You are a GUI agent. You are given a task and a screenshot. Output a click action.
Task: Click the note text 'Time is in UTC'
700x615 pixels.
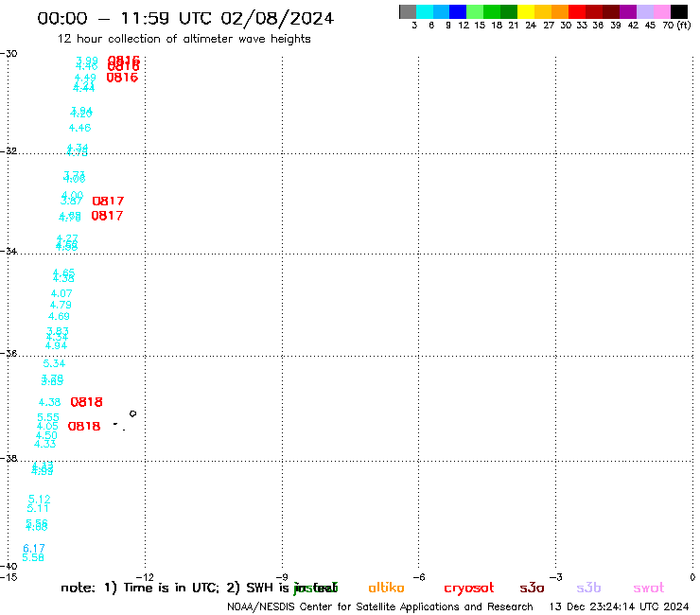coord(171,588)
